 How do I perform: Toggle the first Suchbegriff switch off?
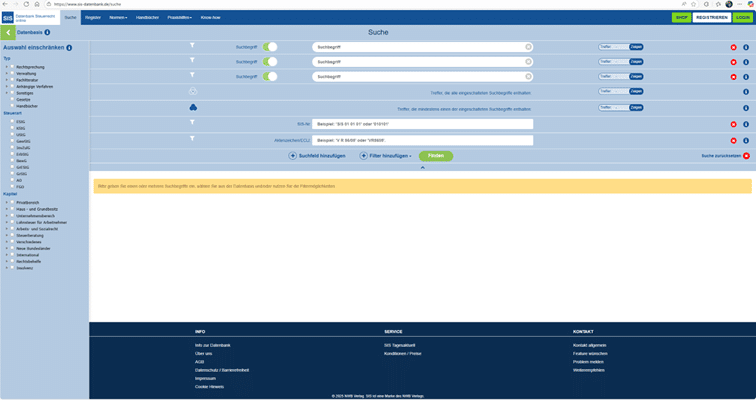coord(270,47)
